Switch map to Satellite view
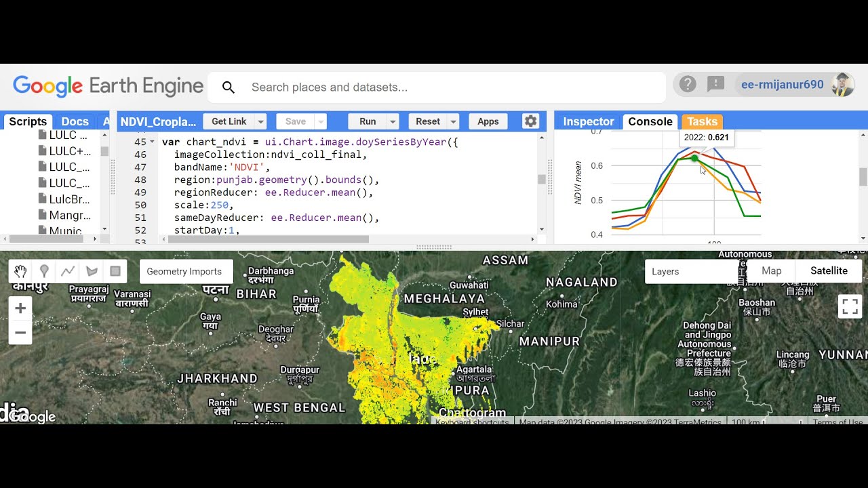868x488 pixels. 829,270
